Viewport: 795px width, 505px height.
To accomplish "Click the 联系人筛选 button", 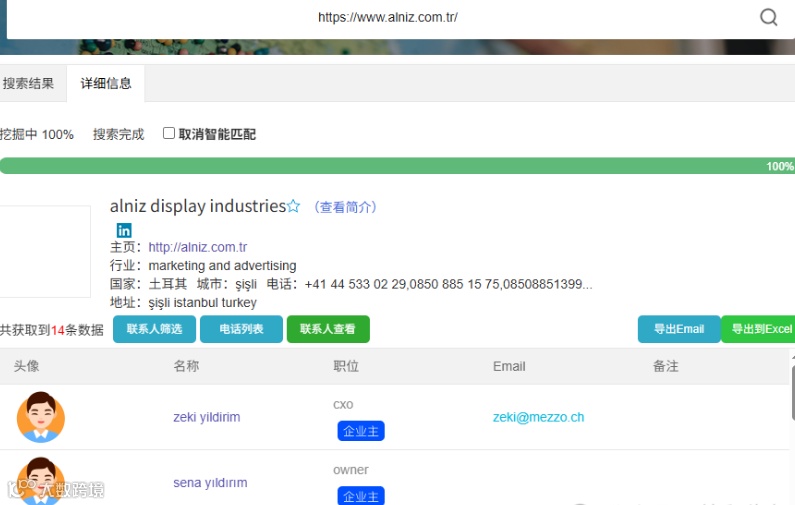I will pyautogui.click(x=155, y=329).
